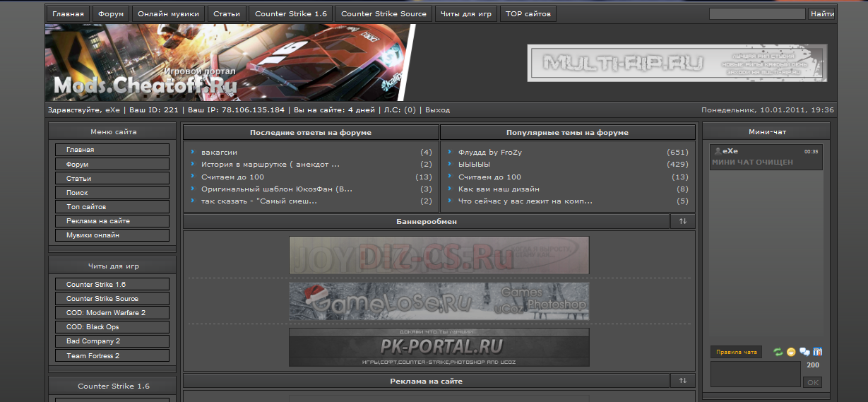Select Counter Strike Source top navigation tab
Screen dimensions: 868x402
pos(384,13)
